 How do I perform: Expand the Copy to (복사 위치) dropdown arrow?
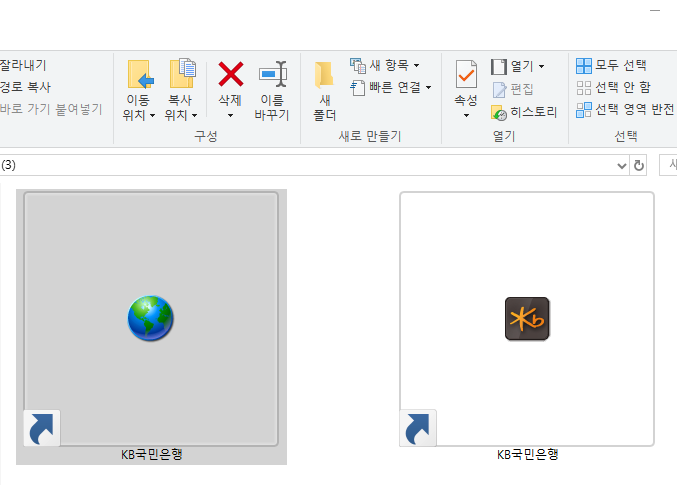[x=194, y=115]
